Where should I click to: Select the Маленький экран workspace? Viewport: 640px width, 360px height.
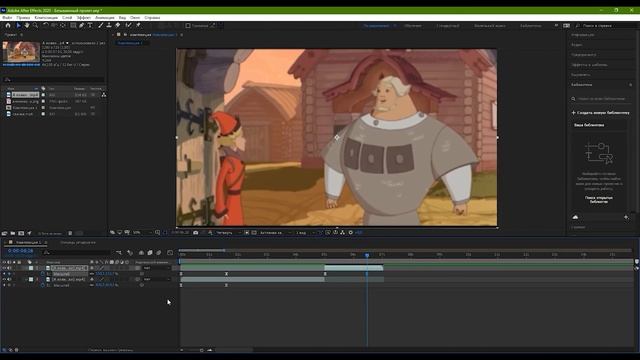[x=490, y=26]
